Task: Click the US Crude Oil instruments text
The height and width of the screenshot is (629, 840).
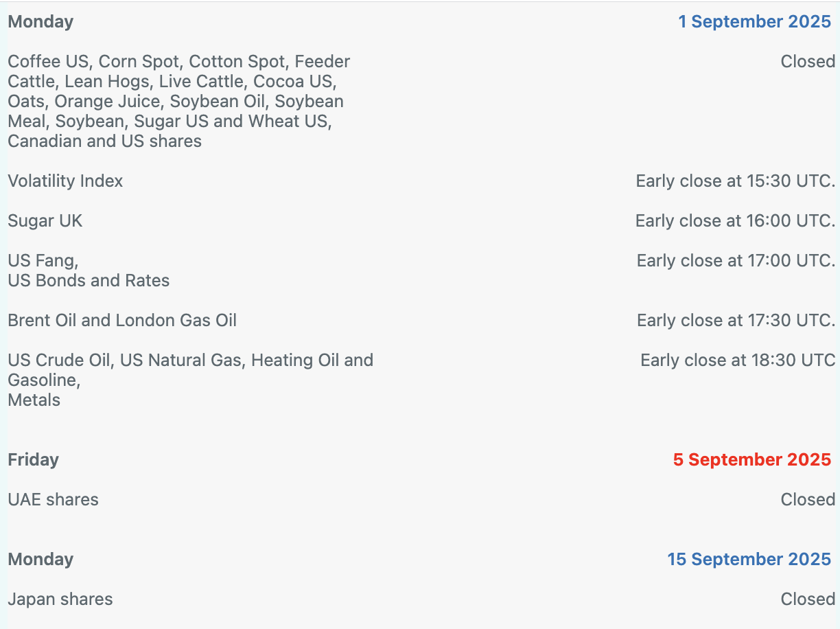Action: click(190, 361)
